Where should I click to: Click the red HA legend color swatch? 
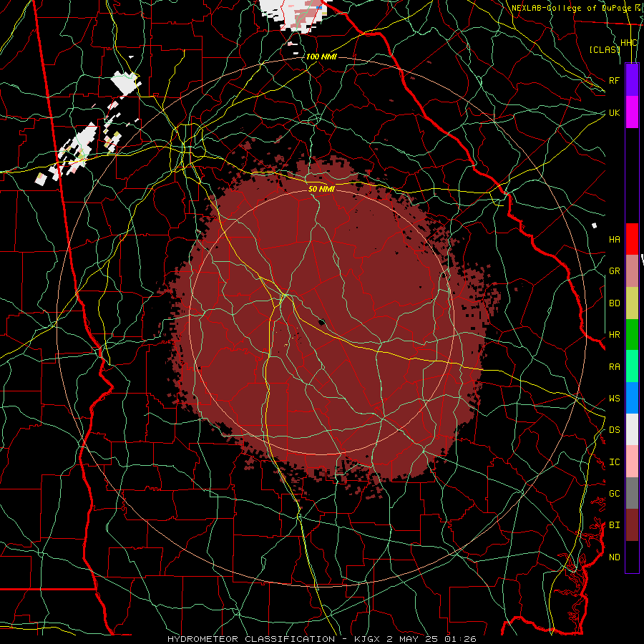(x=632, y=239)
